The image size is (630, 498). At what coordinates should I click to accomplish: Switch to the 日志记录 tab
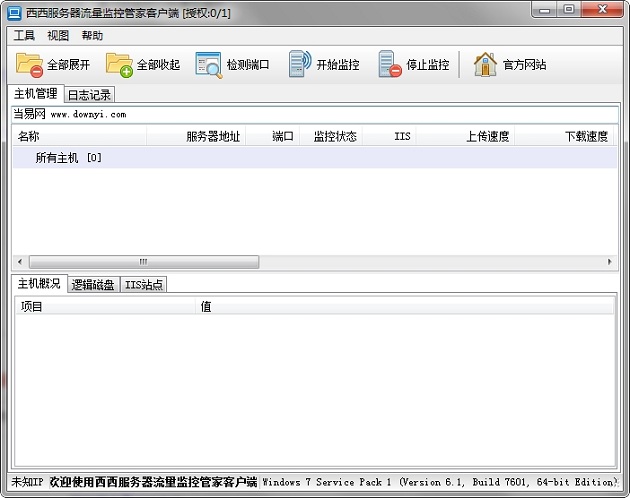[x=89, y=95]
